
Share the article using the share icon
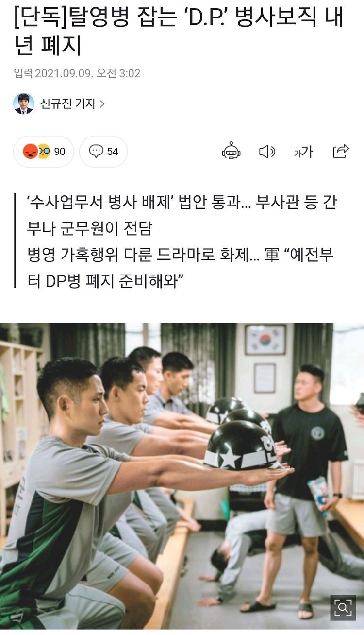pyautogui.click(x=341, y=152)
